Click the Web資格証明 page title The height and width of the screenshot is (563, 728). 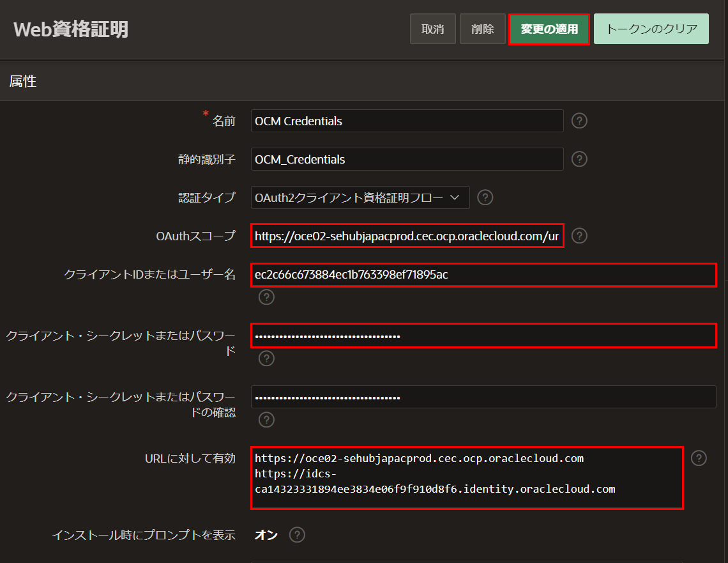(71, 29)
